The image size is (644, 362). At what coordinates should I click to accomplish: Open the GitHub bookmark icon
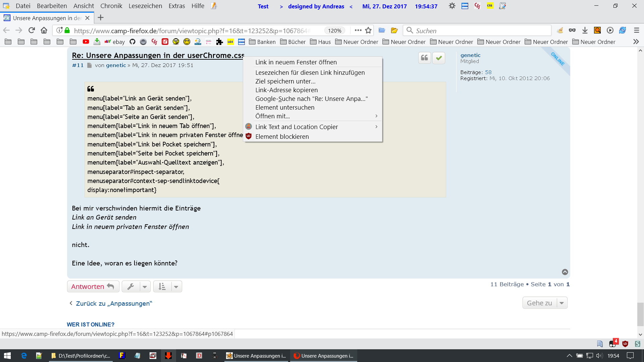[x=132, y=42]
